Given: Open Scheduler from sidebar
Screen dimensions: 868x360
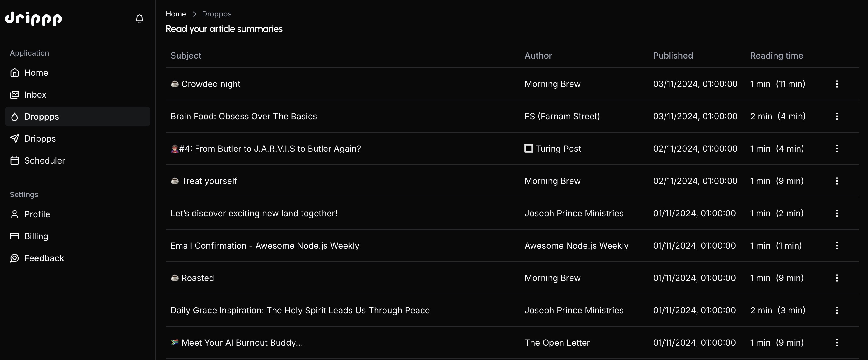Looking at the screenshot, I should pos(77,160).
